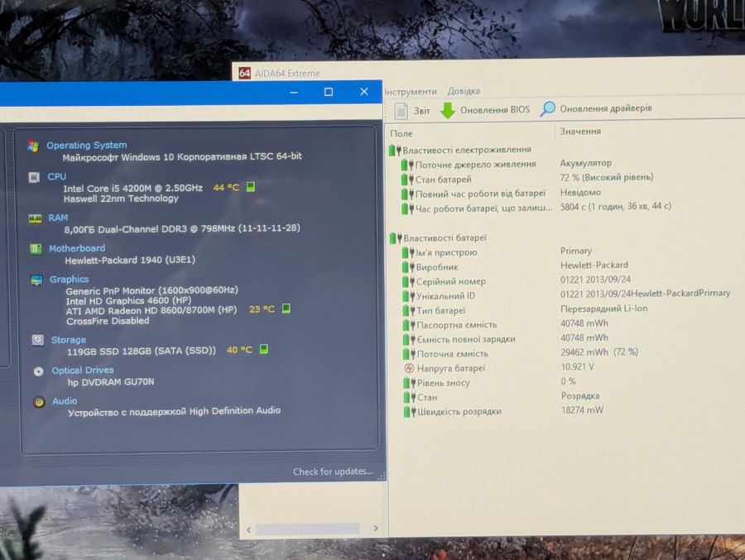This screenshot has width=745, height=560.
Task: Click battery icon beside Ім'я пристрою
Action: click(x=408, y=252)
